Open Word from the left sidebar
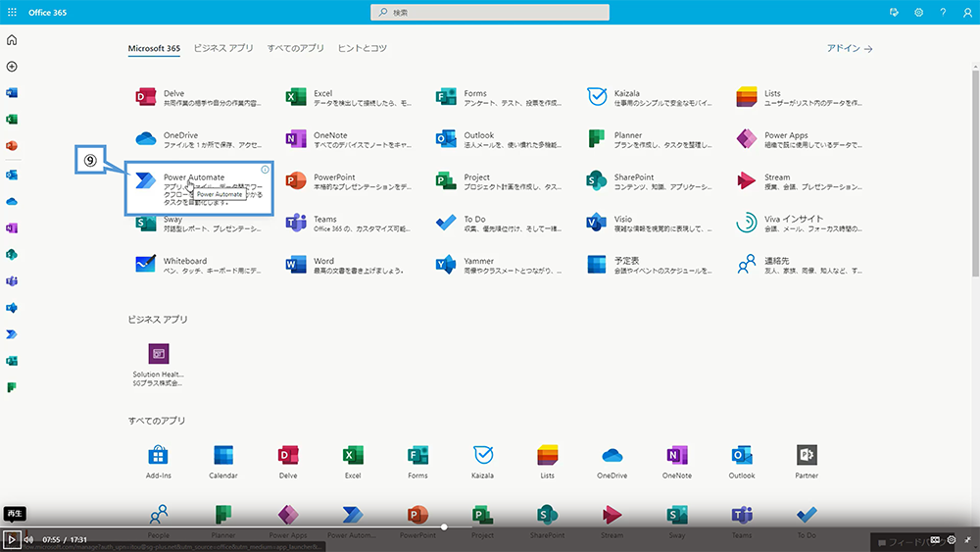Screen dimensions: 980x552 (x=12, y=92)
